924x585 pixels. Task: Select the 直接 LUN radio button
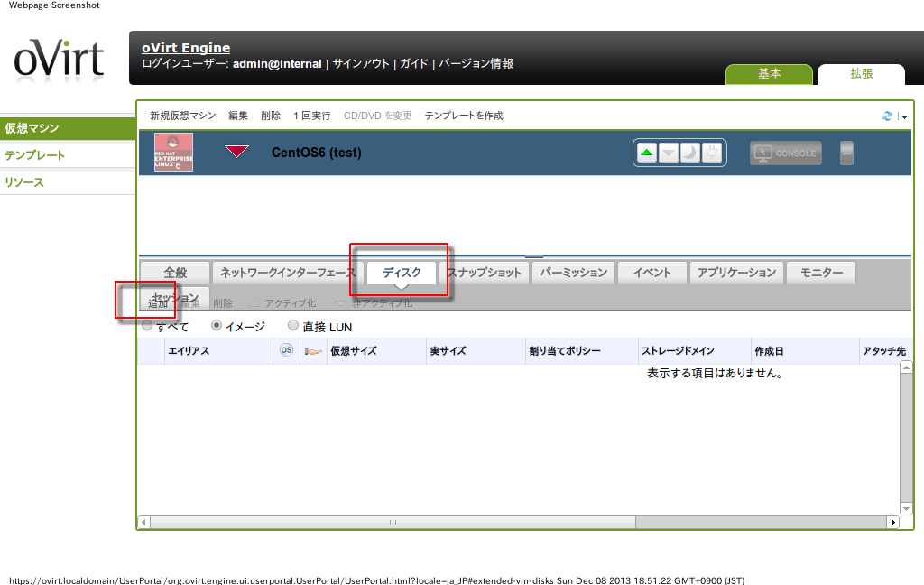(x=293, y=326)
